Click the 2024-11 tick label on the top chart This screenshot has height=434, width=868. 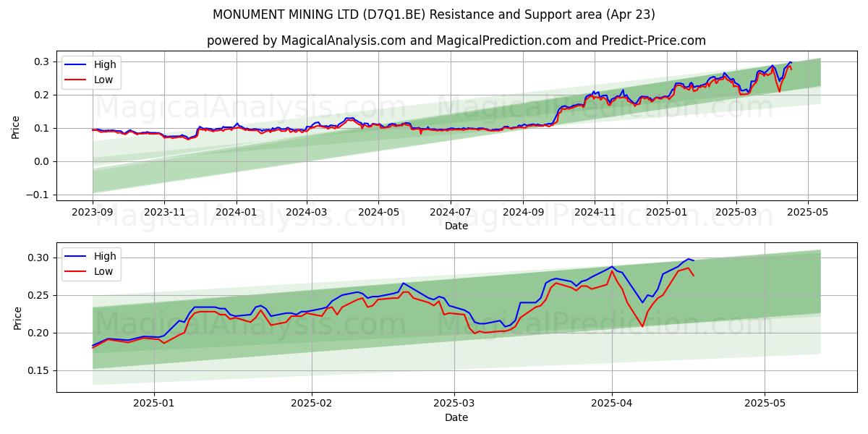pos(595,213)
